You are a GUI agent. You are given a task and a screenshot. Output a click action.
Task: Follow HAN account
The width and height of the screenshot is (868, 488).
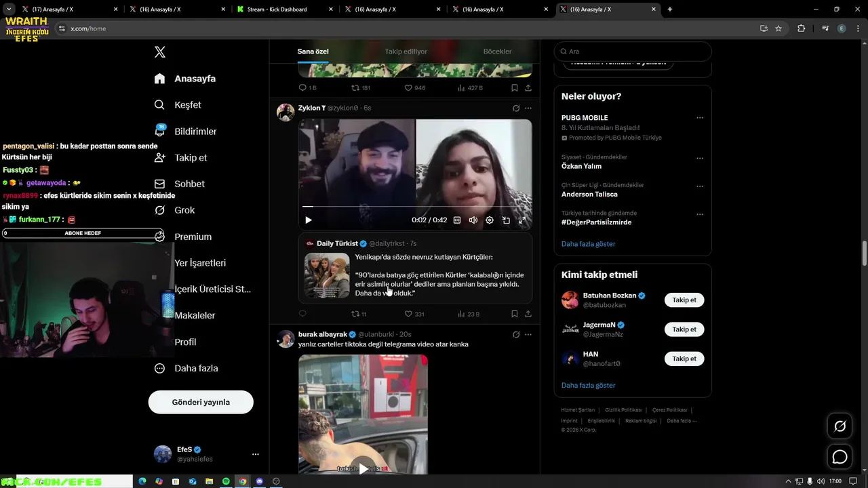tap(684, 359)
